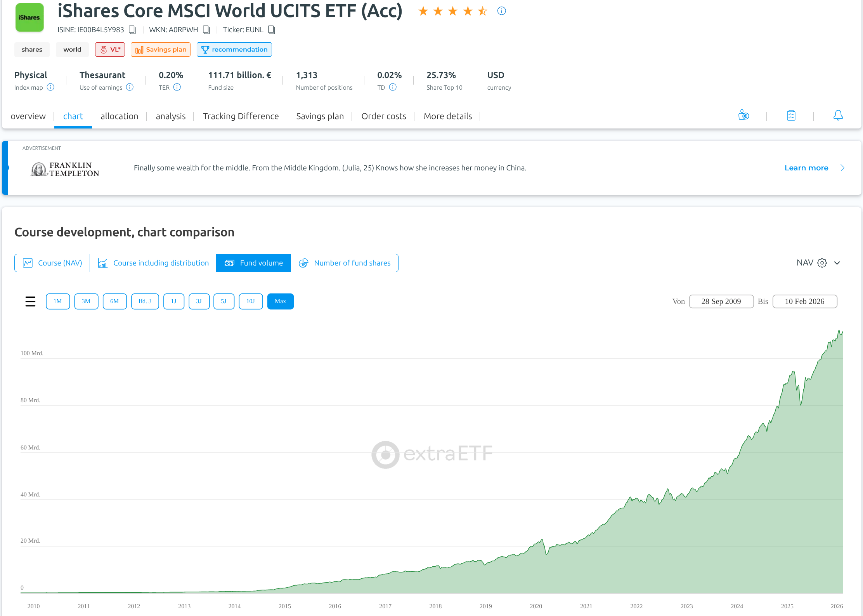
Task: Select Course including distribution mode
Action: click(x=153, y=263)
